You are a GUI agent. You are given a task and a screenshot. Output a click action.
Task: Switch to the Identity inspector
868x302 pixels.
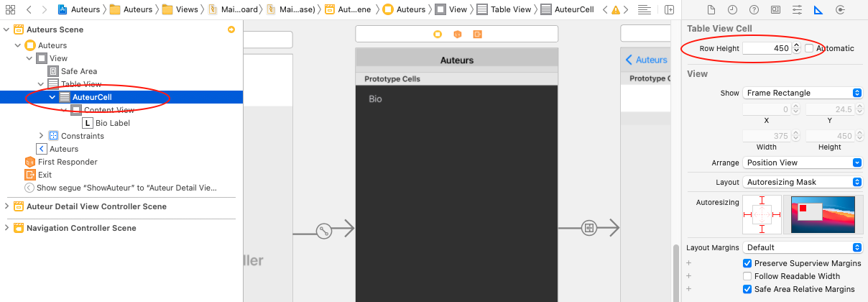click(x=775, y=10)
